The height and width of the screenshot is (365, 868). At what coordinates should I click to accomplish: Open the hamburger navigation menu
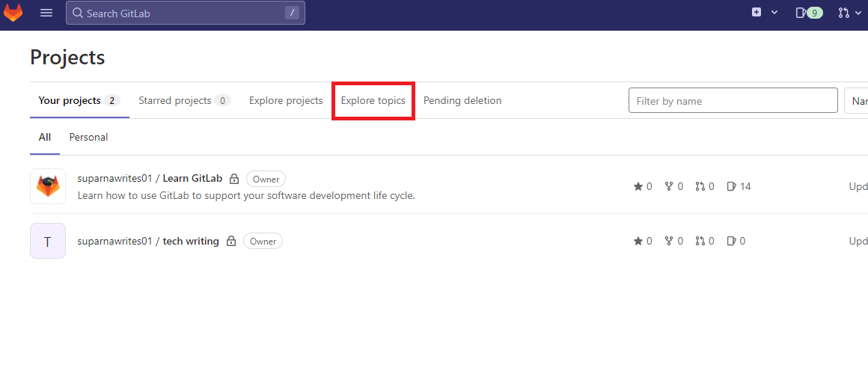point(46,13)
